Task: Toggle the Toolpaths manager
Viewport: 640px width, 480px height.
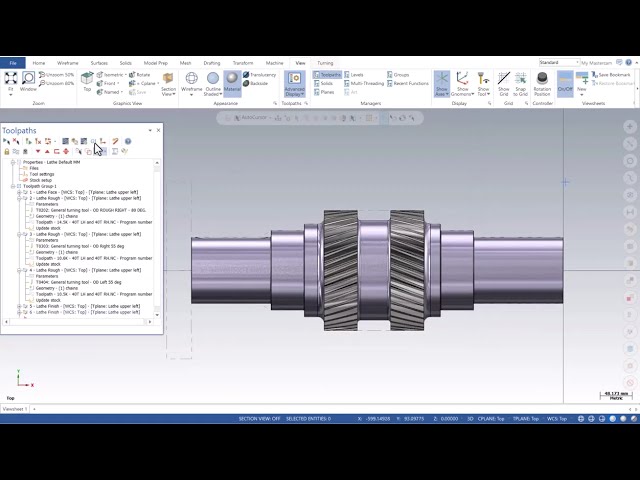Action: [327, 75]
